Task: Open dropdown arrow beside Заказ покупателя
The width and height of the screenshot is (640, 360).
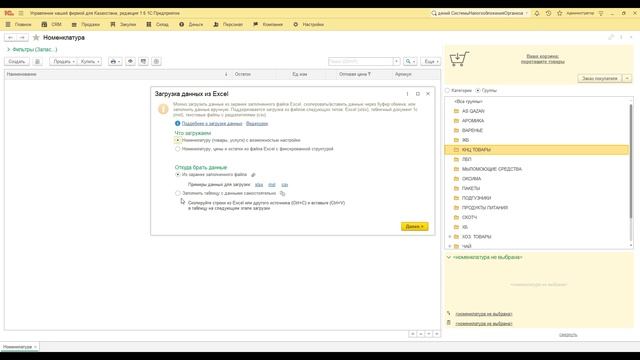Action: pos(627,78)
